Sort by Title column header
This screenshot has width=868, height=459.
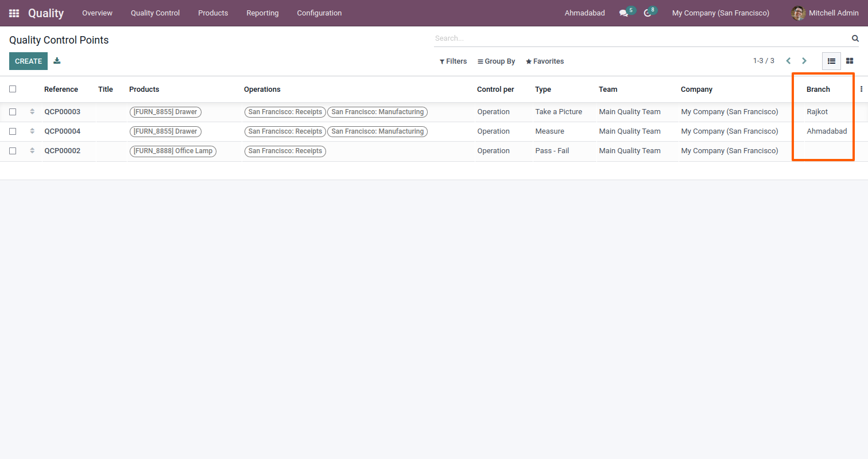tap(106, 90)
